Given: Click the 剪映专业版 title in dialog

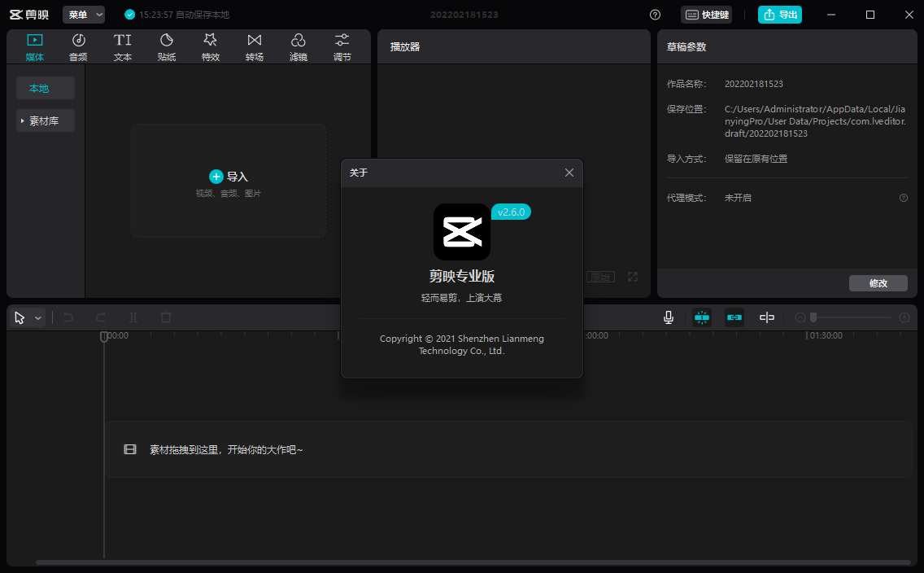Looking at the screenshot, I should pos(462,276).
